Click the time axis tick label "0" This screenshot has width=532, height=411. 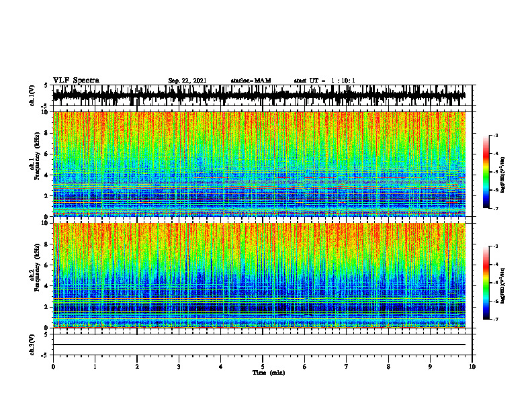point(53,367)
